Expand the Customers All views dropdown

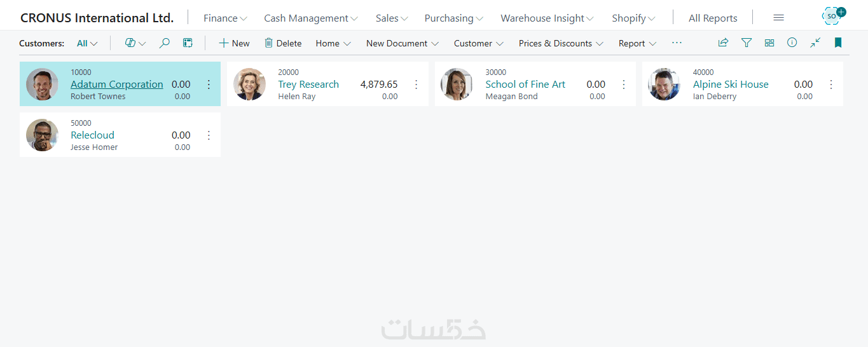click(87, 43)
